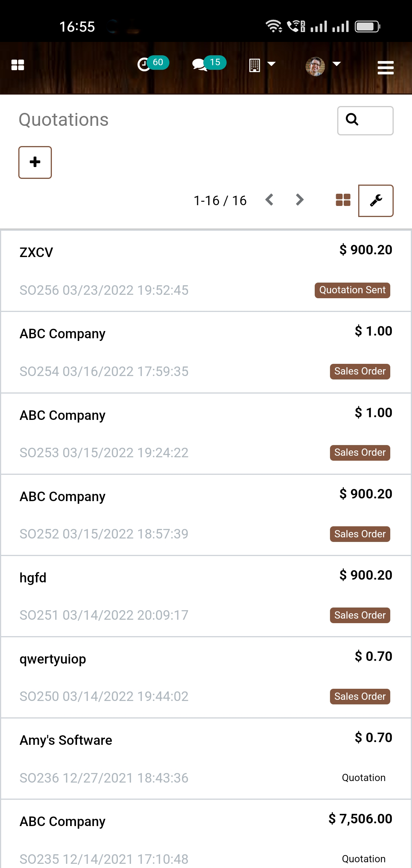The width and height of the screenshot is (412, 868).
Task: Click the Quotation Sent status badge
Action: click(x=352, y=290)
